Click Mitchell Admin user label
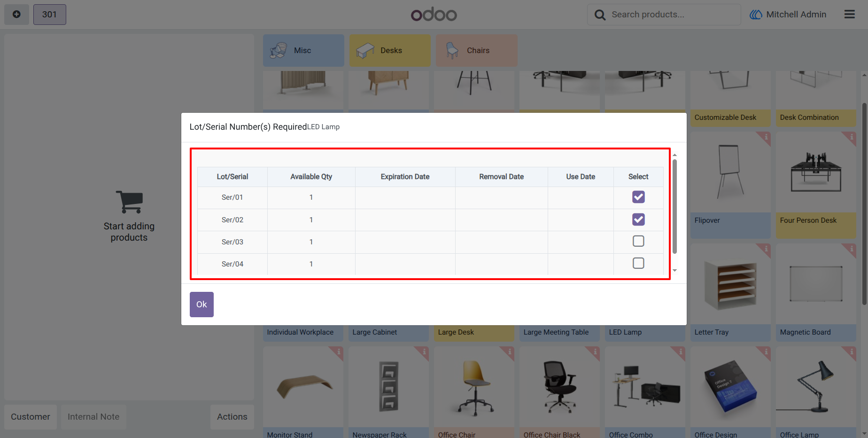The width and height of the screenshot is (868, 438). (x=796, y=15)
